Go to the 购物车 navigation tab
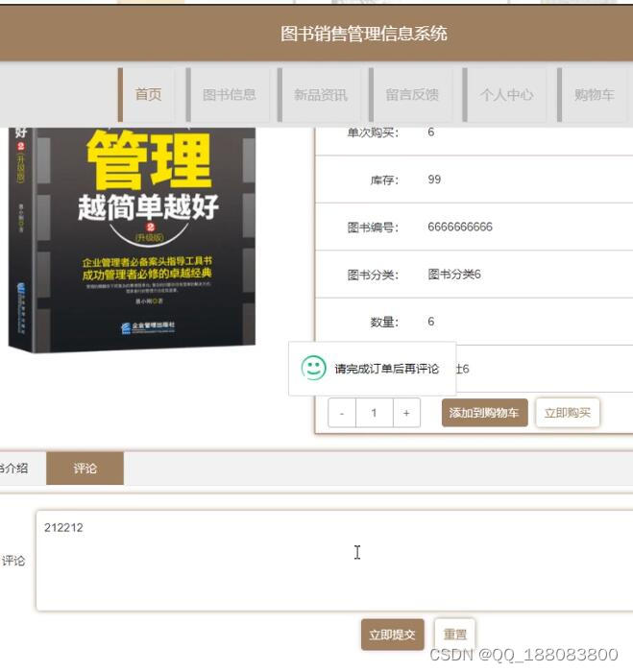The height and width of the screenshot is (672, 633). 594,94
